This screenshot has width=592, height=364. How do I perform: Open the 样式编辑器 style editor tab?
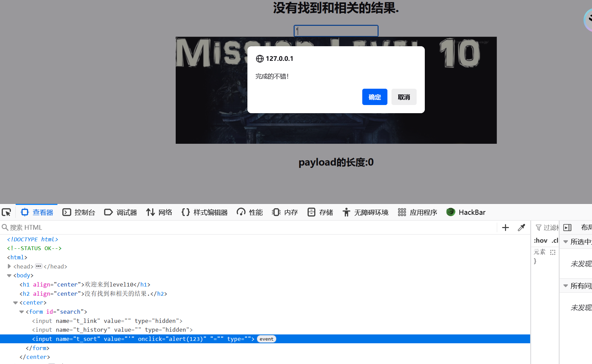[x=205, y=212]
